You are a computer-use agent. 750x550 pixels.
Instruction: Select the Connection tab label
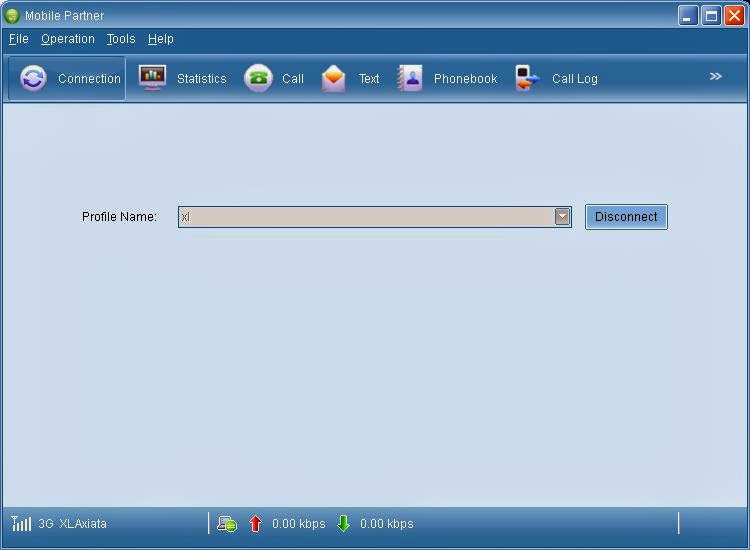pyautogui.click(x=89, y=78)
